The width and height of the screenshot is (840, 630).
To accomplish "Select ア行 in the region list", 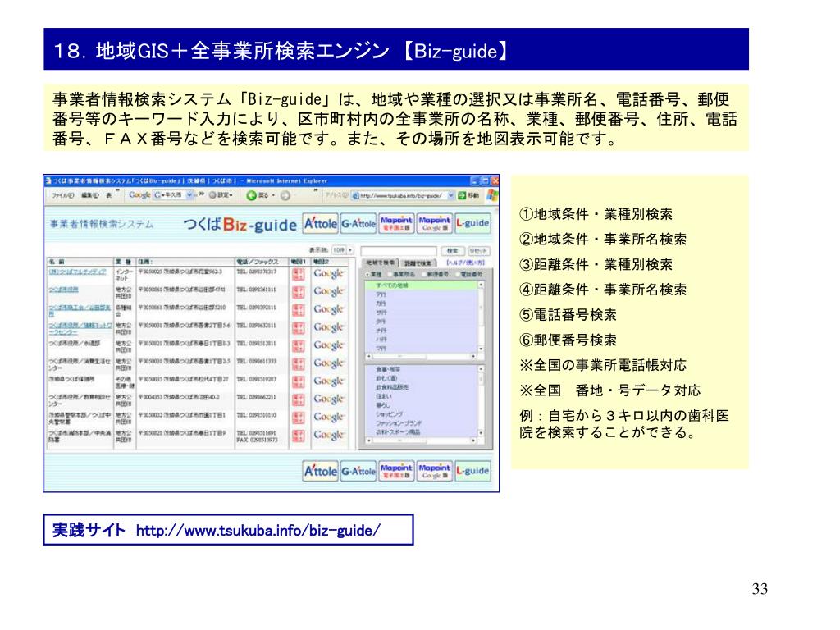I will click(x=381, y=294).
